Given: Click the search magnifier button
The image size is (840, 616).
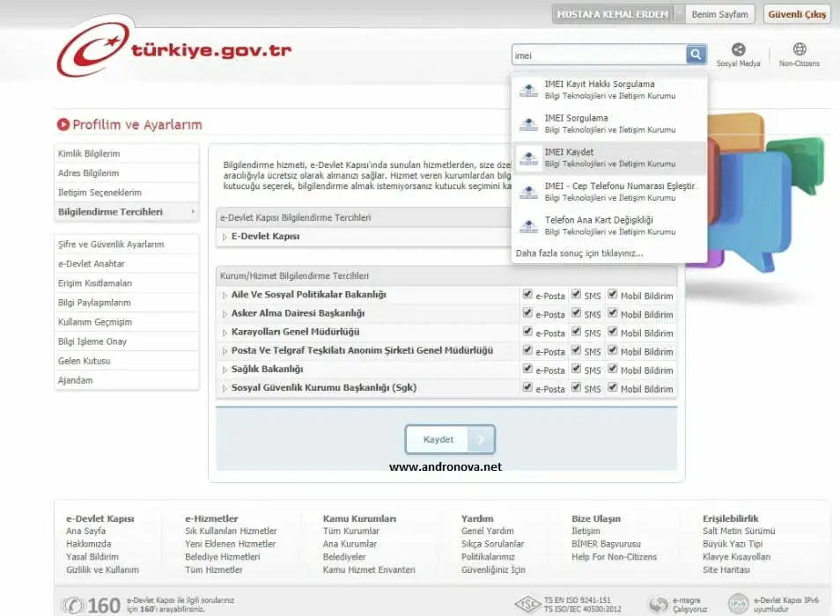Looking at the screenshot, I should [x=696, y=54].
